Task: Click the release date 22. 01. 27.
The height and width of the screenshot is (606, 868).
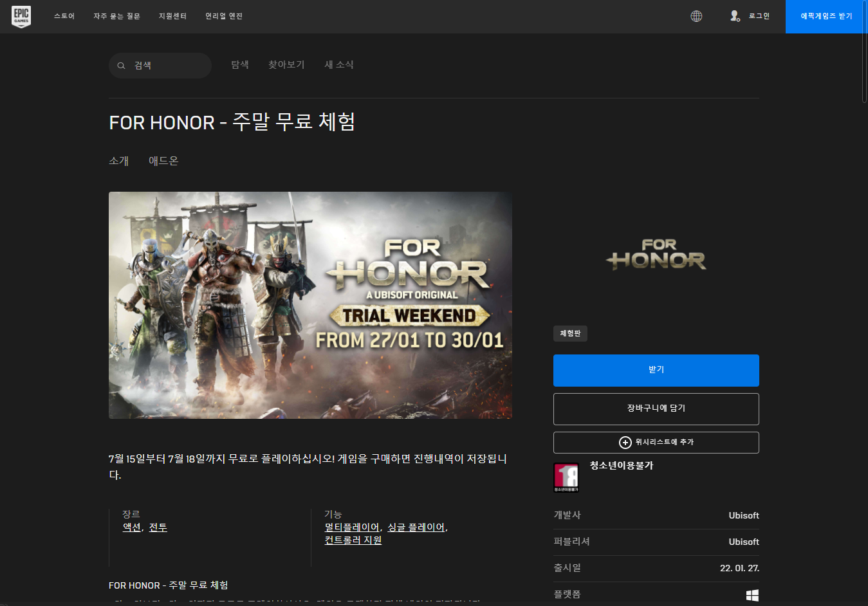Action: [x=739, y=569]
